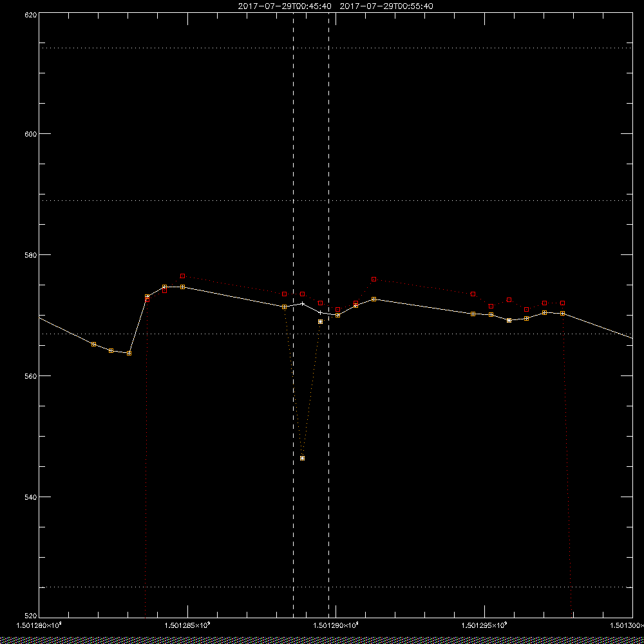Click the x-axis label 1.501280×10⁹
Screen dimensions: 644x644
[39, 625]
